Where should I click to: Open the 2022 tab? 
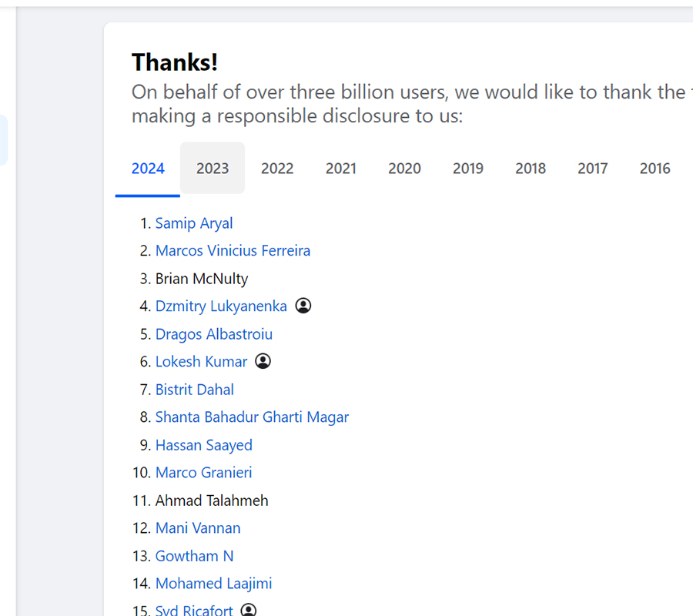pyautogui.click(x=277, y=169)
